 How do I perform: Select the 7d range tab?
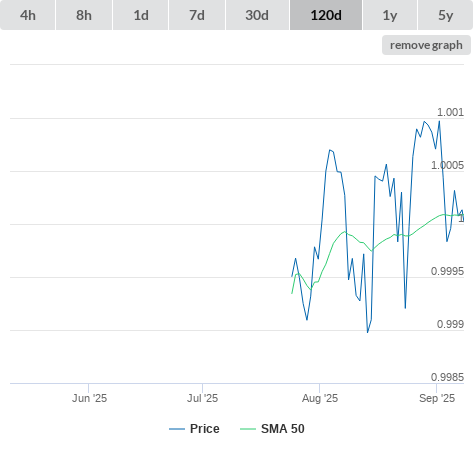197,15
